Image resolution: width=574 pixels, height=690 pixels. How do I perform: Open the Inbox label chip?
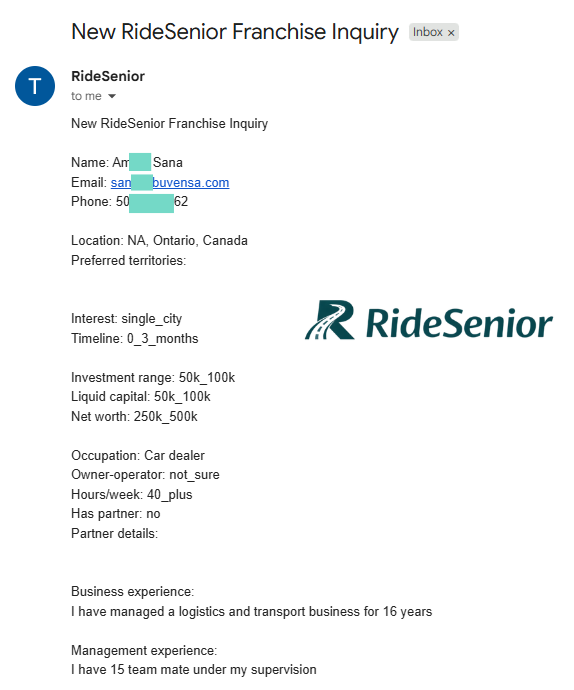point(434,32)
